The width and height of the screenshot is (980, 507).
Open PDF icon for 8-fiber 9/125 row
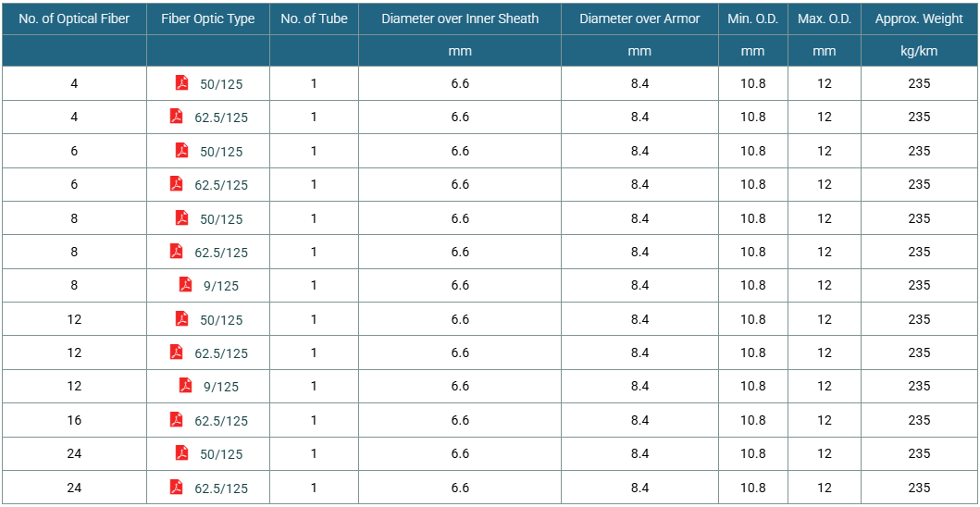pyautogui.click(x=186, y=284)
